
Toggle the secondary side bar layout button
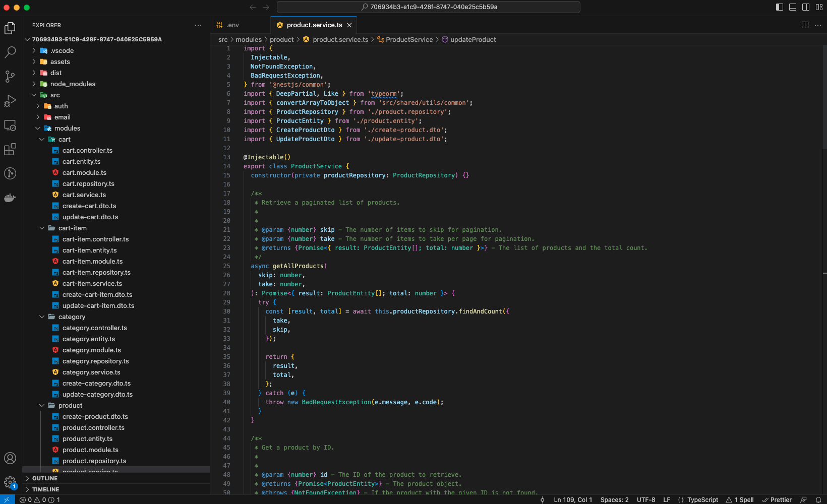[806, 7]
